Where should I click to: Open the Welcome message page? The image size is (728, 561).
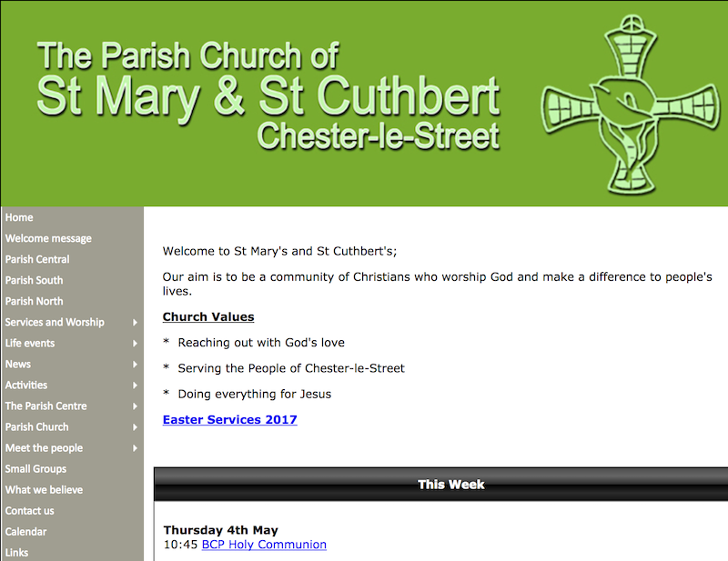point(48,238)
